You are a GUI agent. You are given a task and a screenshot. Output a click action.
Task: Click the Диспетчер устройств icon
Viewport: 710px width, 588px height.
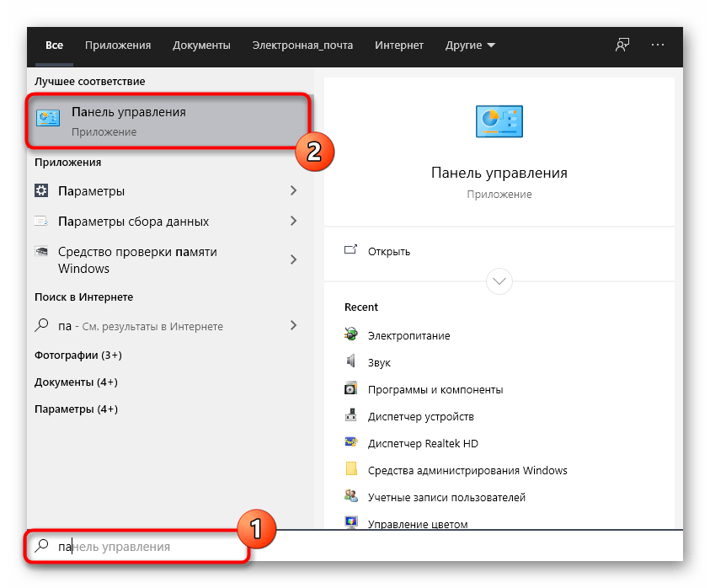pos(351,416)
